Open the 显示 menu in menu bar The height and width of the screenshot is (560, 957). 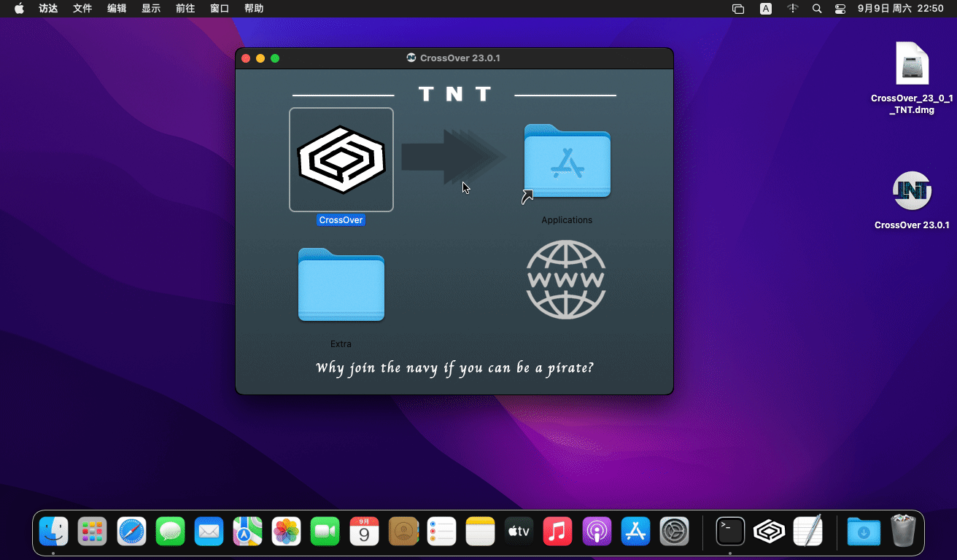click(151, 9)
